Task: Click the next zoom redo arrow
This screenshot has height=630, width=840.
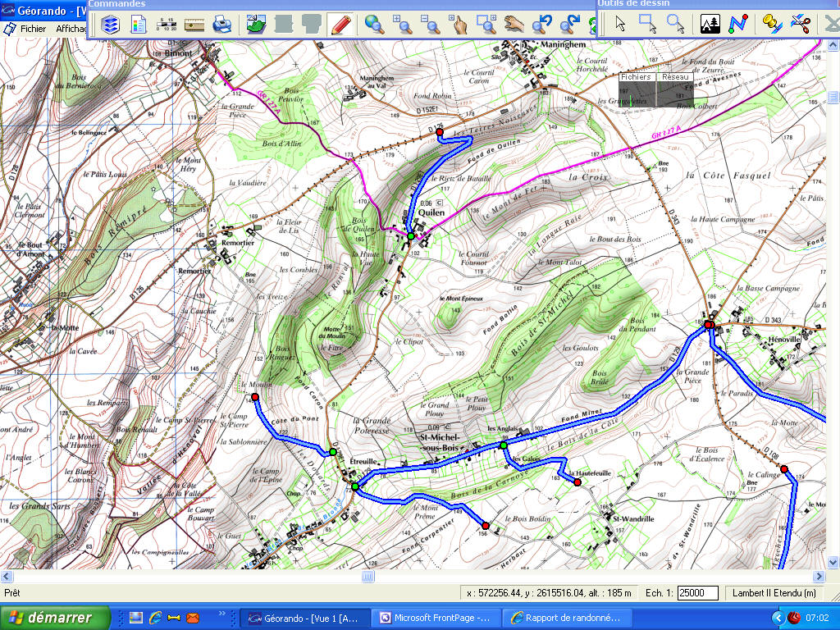Action: tap(570, 25)
